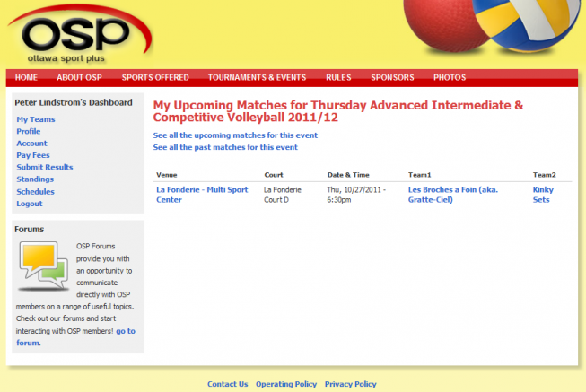Screen dimensions: 586x392
Task: View Standings from the dashboard
Action: click(x=35, y=179)
